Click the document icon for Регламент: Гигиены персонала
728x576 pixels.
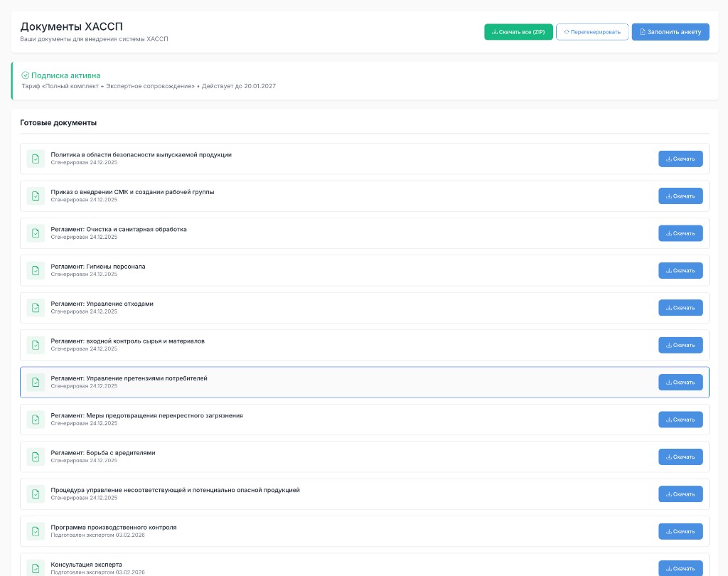pyautogui.click(x=36, y=270)
